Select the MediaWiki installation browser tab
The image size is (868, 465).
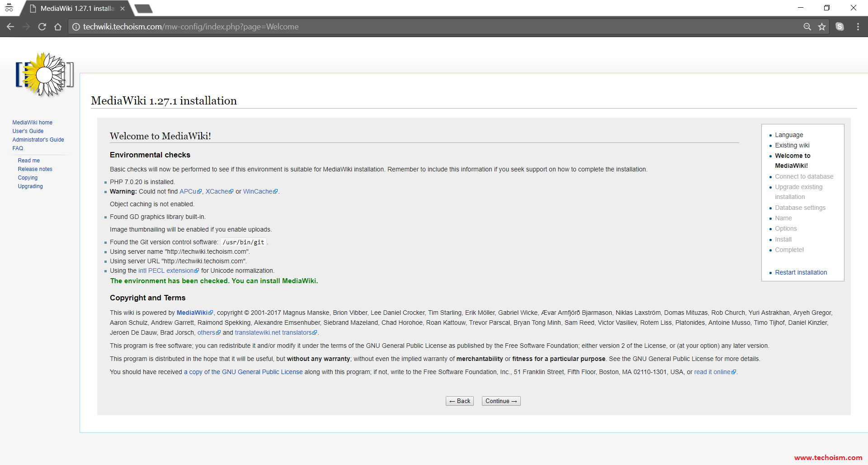tap(77, 9)
